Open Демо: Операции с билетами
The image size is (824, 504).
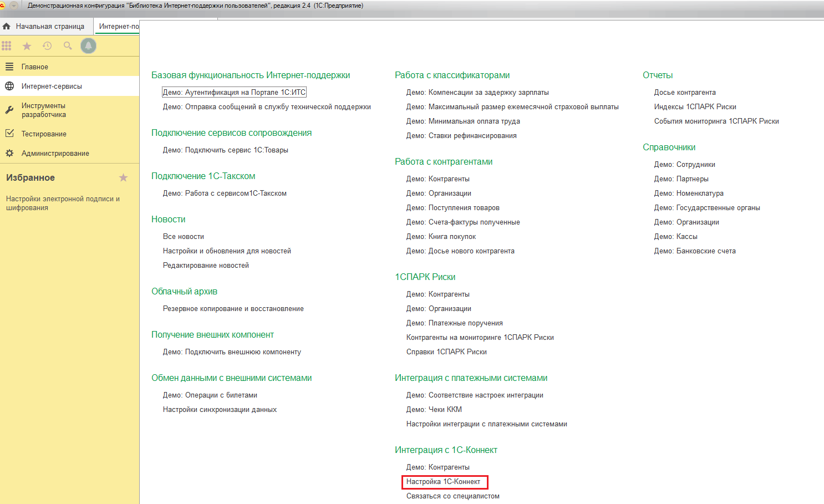point(210,395)
